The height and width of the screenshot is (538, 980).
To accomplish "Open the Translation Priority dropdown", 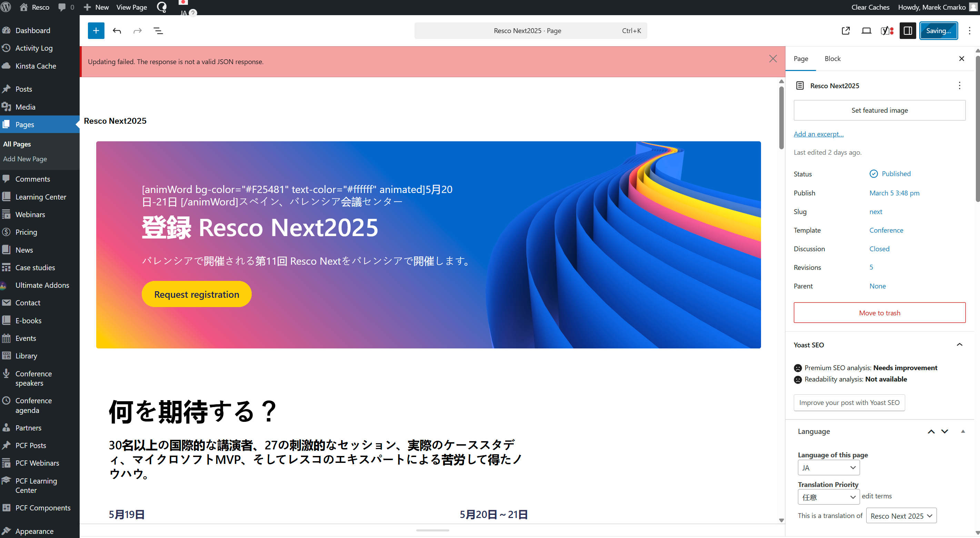I will [828, 497].
